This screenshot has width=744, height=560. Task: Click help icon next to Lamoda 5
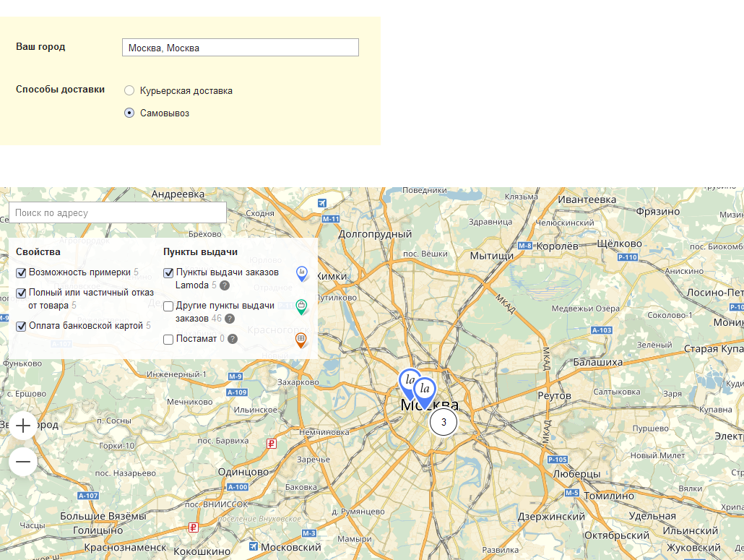click(x=225, y=285)
